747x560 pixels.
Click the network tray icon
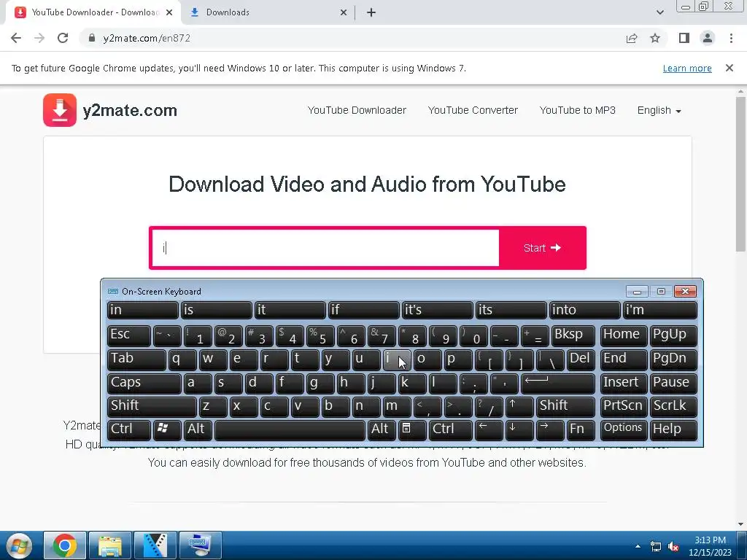[x=656, y=547]
